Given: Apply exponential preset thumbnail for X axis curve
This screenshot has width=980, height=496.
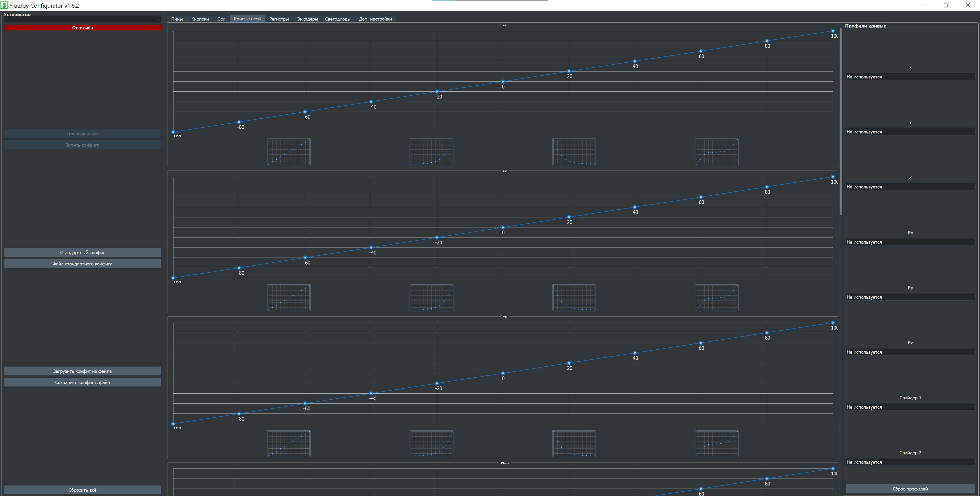Looking at the screenshot, I should coord(431,152).
